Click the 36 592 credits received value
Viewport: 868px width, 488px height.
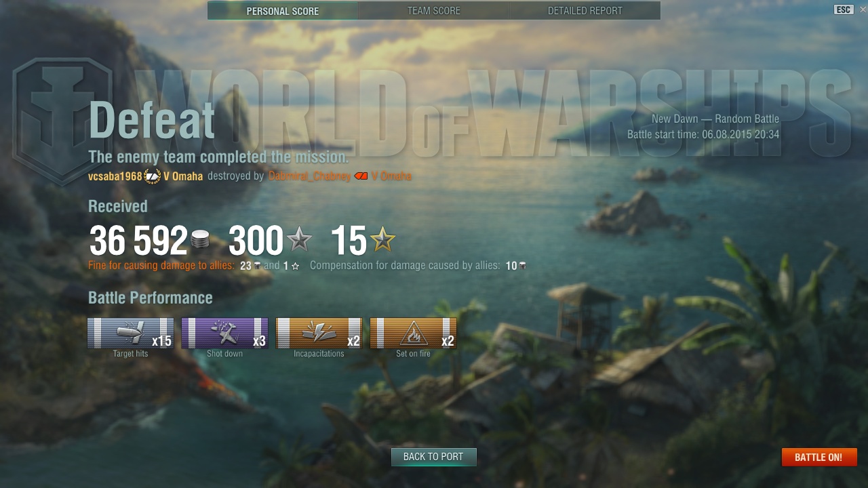click(x=138, y=240)
